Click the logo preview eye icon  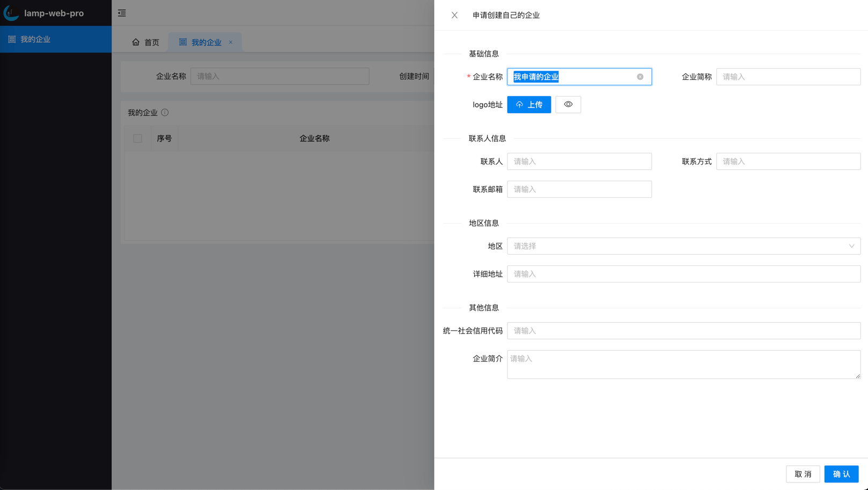pos(568,105)
